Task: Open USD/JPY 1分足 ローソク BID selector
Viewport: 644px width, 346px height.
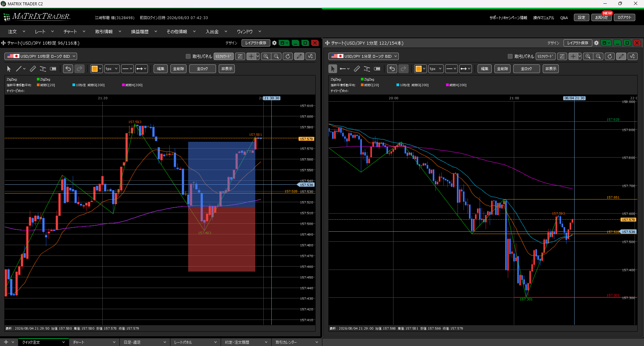Action: [364, 56]
